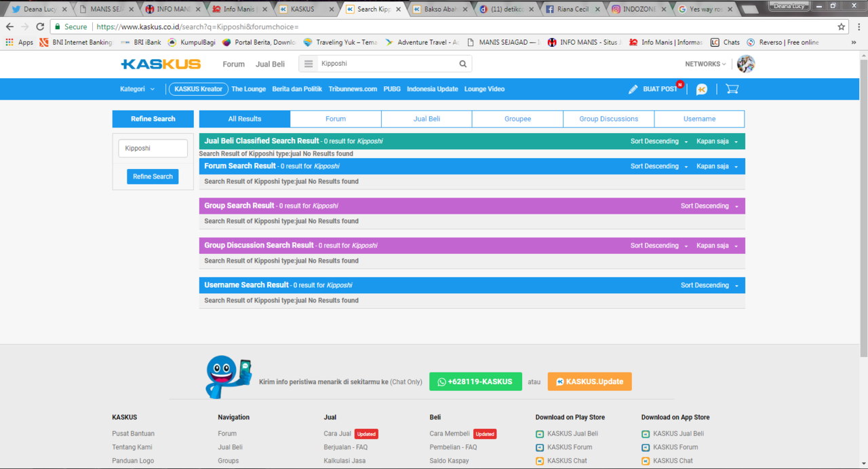
Task: Go back with browser back arrow
Action: 9,26
